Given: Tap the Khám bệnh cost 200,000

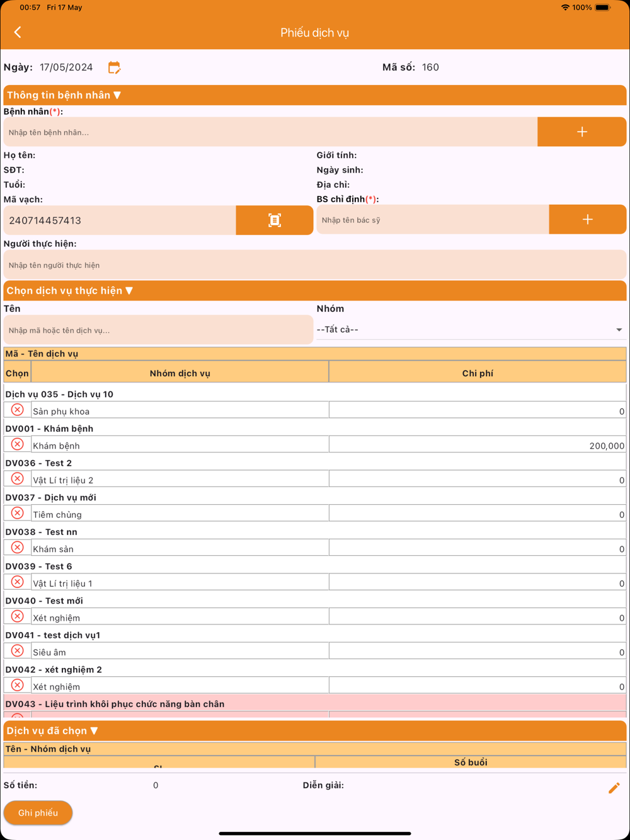Looking at the screenshot, I should point(607,446).
